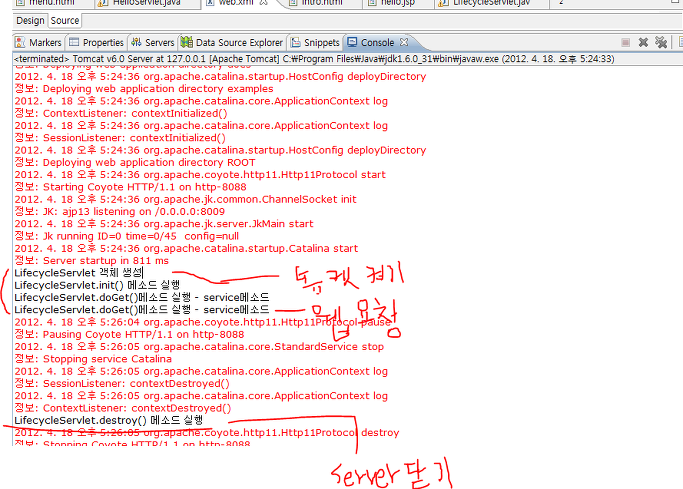Click the Terminate red square button
Image resolution: width=683 pixels, height=489 pixels.
(x=626, y=42)
